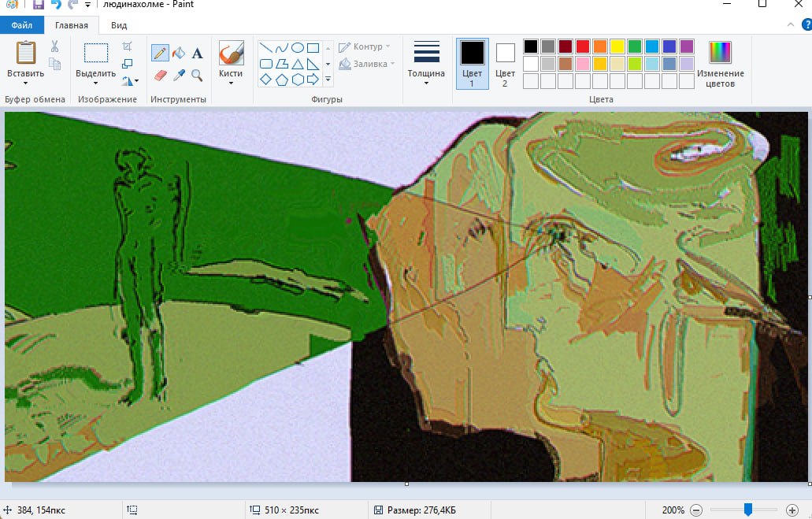Image resolution: width=812 pixels, height=519 pixels.
Task: Click the Paste clipboard icon
Action: pos(25,52)
